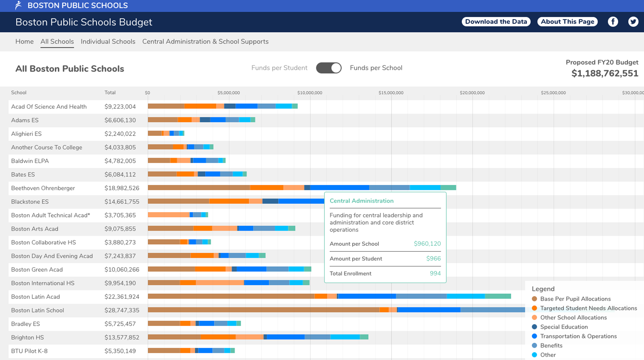Click Other School Allocations legend swatch

(x=534, y=318)
